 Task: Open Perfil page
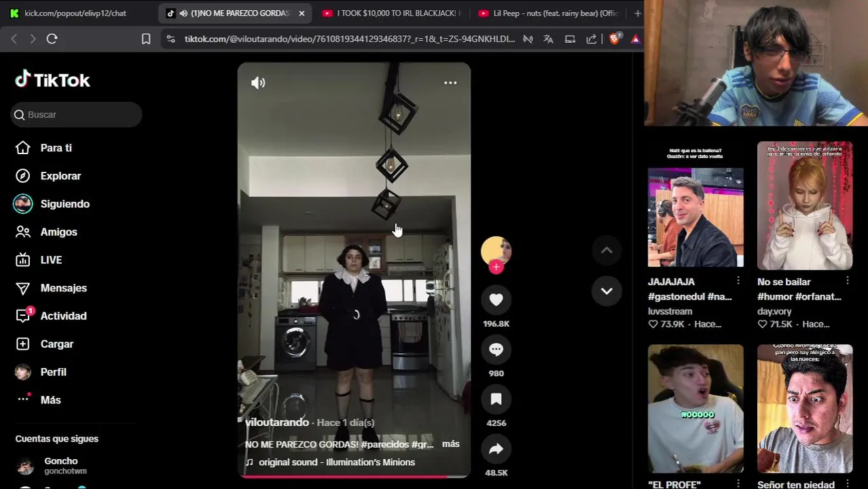(x=53, y=372)
